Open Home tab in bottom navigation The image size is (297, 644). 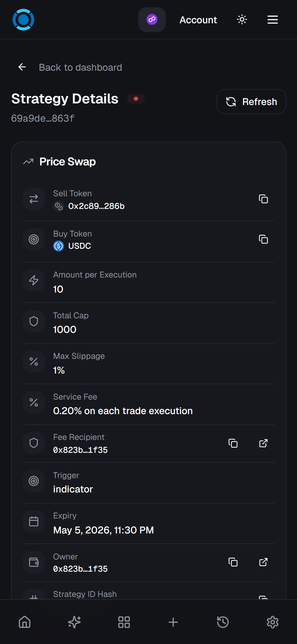tap(25, 622)
